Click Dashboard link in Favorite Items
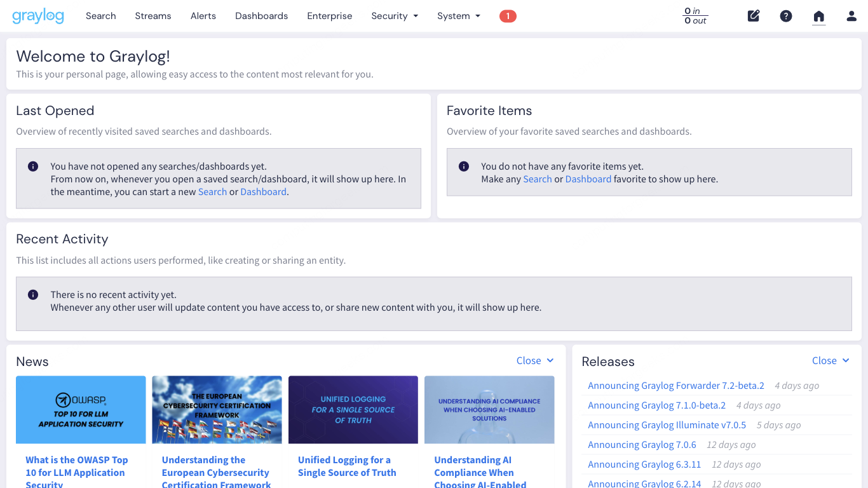The height and width of the screenshot is (488, 868). coord(588,179)
